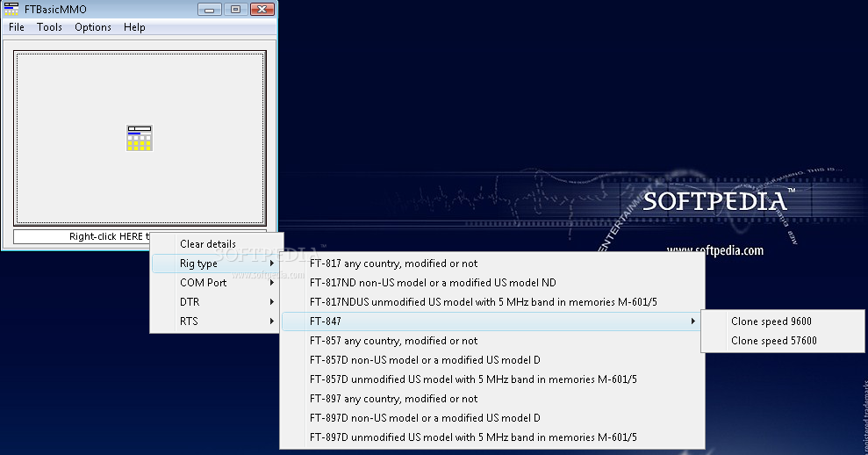Select Clear details in context menu
The width and height of the screenshot is (868, 455).
tap(217, 244)
